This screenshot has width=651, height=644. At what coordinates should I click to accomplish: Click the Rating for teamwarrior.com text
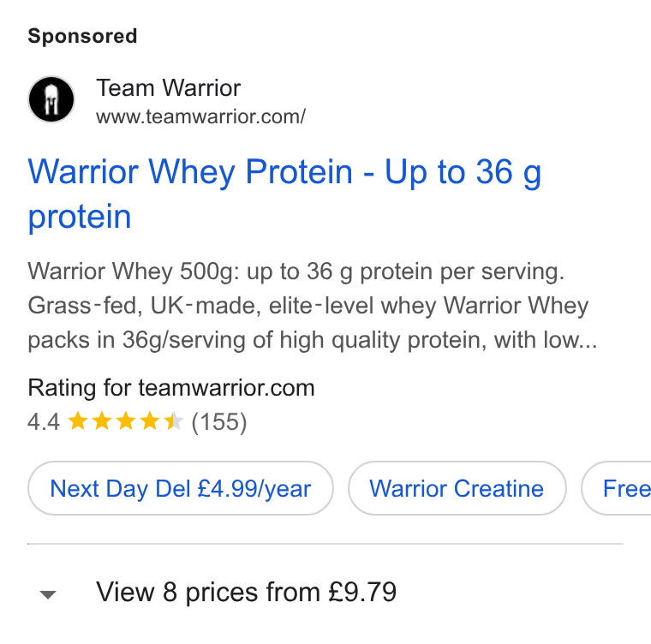(171, 388)
